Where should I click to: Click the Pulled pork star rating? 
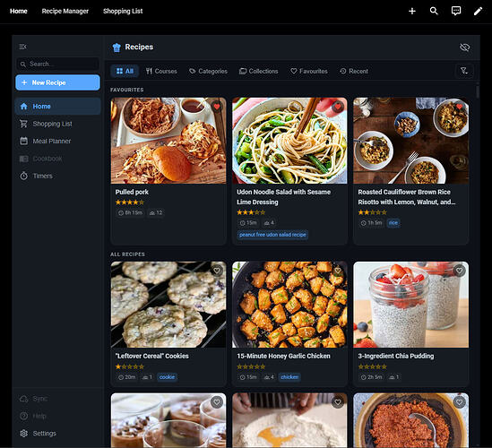coord(130,202)
